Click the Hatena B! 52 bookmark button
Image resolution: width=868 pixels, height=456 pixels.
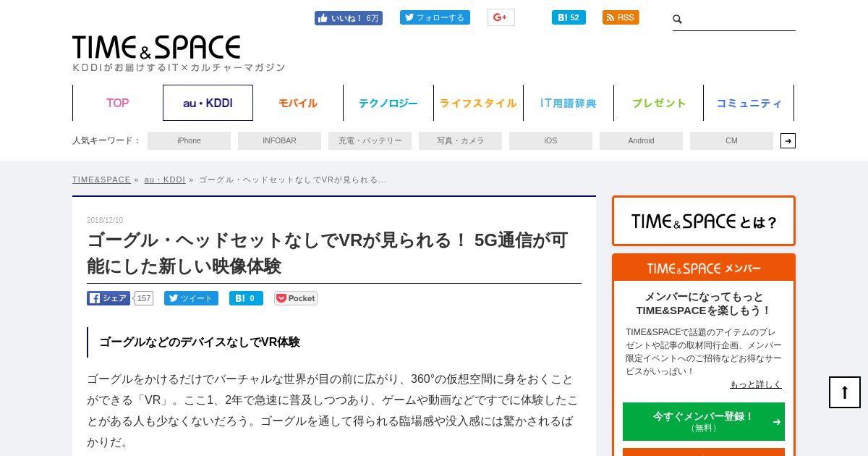569,17
